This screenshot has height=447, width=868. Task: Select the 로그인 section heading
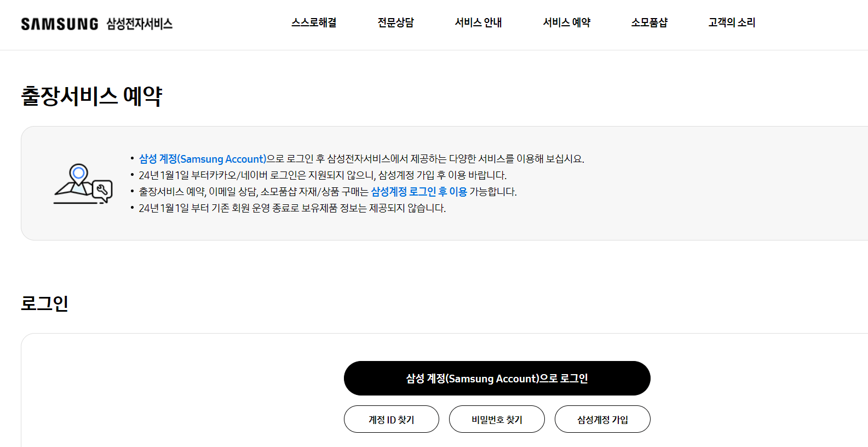pyautogui.click(x=44, y=303)
